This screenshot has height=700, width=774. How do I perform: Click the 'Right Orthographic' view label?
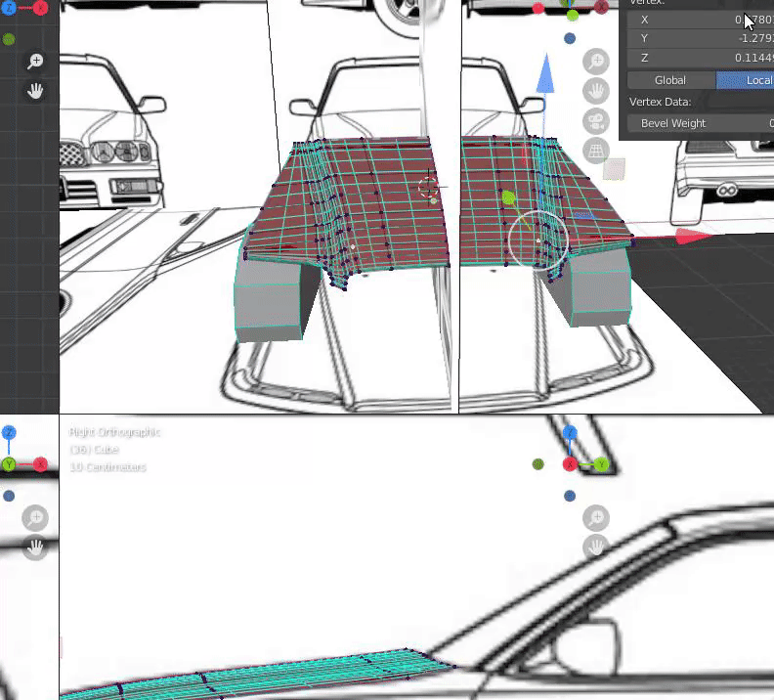point(115,432)
